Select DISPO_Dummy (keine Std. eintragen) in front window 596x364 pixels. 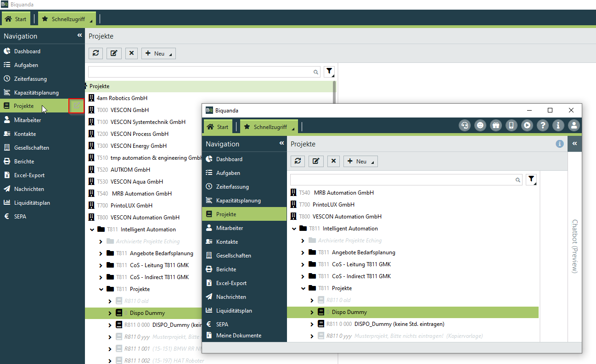(x=399, y=324)
